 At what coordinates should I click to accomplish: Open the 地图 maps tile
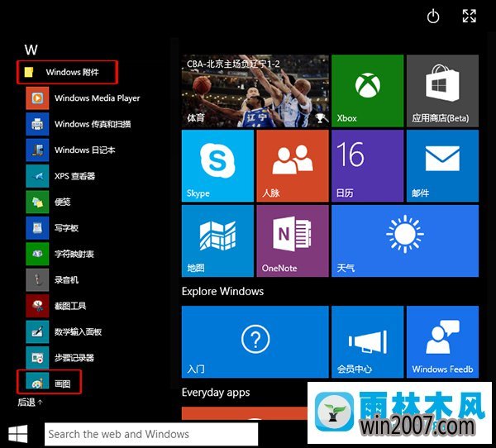217,241
